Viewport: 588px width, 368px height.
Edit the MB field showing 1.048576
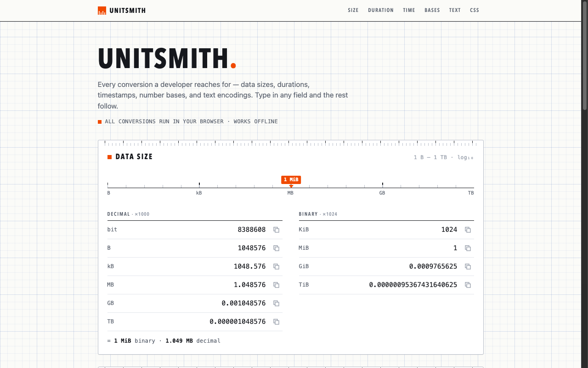[x=195, y=285]
